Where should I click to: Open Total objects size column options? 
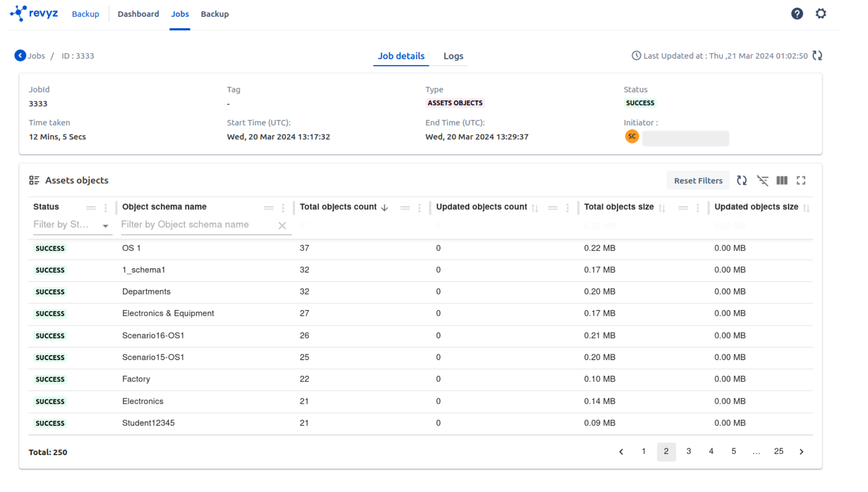point(698,208)
